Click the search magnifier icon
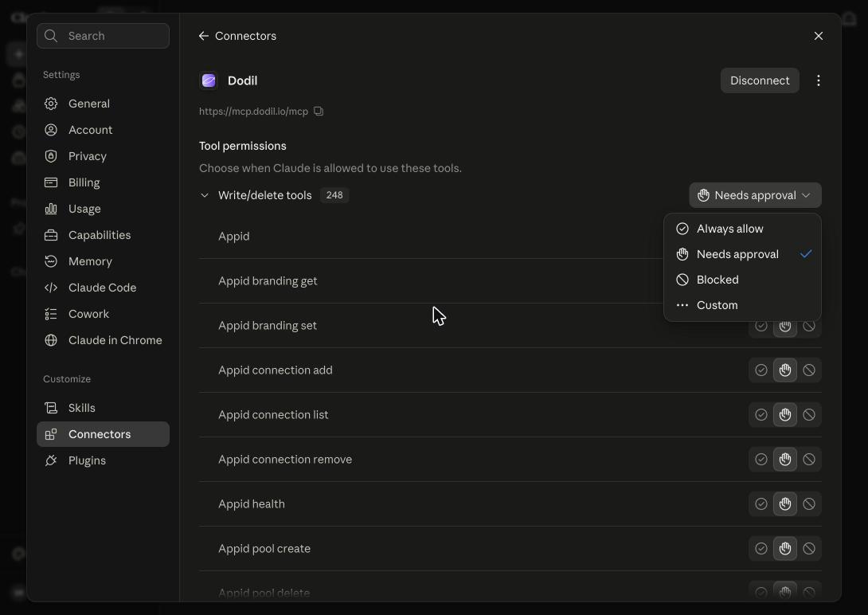 click(x=51, y=36)
